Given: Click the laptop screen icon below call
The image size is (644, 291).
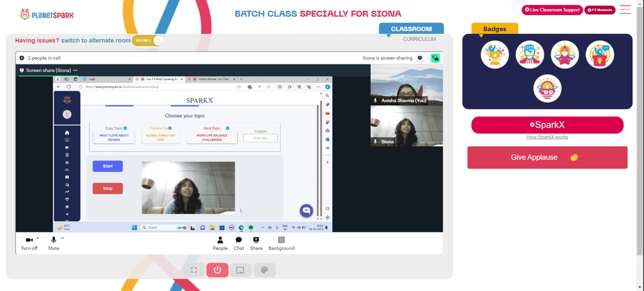Looking at the screenshot, I should pyautogui.click(x=240, y=270).
